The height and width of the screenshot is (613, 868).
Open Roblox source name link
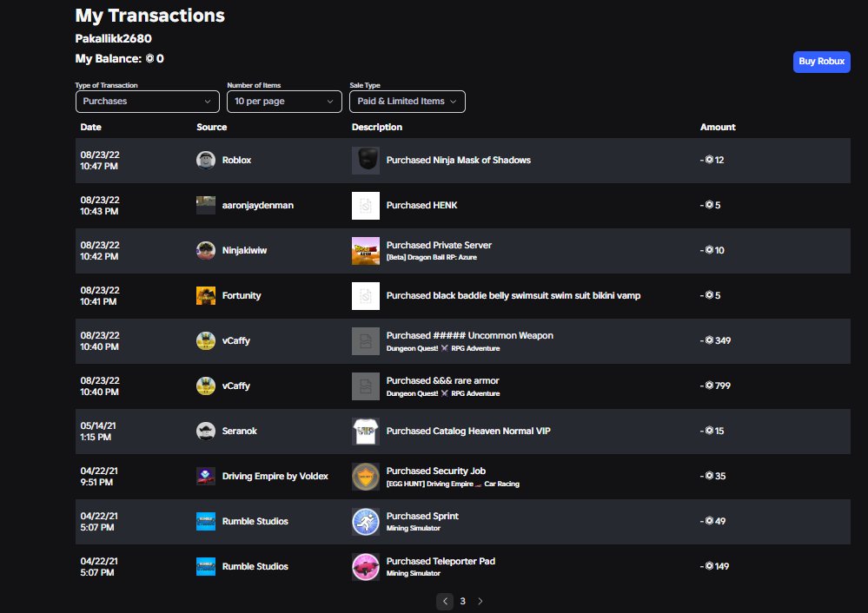pos(236,160)
